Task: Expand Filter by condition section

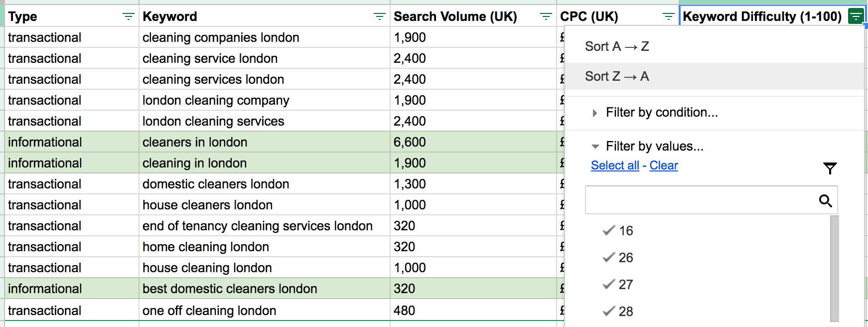Action: (x=594, y=113)
